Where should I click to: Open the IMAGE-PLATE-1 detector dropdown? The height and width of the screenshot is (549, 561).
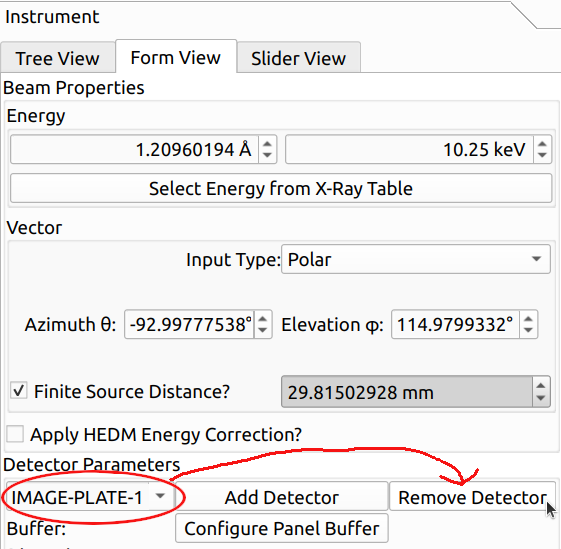[89, 497]
